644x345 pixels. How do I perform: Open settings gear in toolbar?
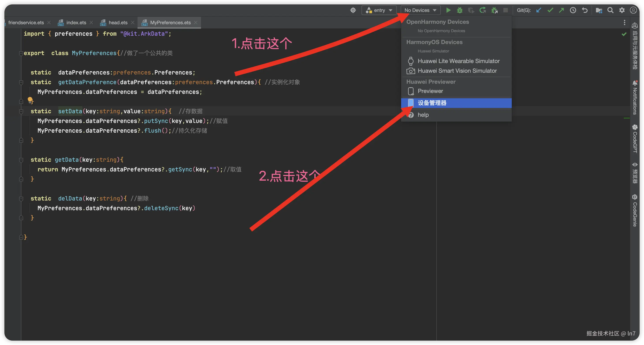622,10
